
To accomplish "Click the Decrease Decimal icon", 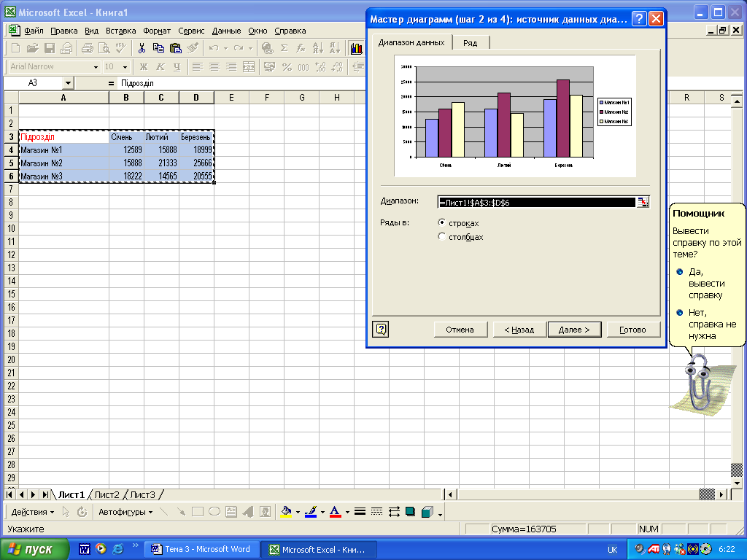I will click(x=337, y=67).
